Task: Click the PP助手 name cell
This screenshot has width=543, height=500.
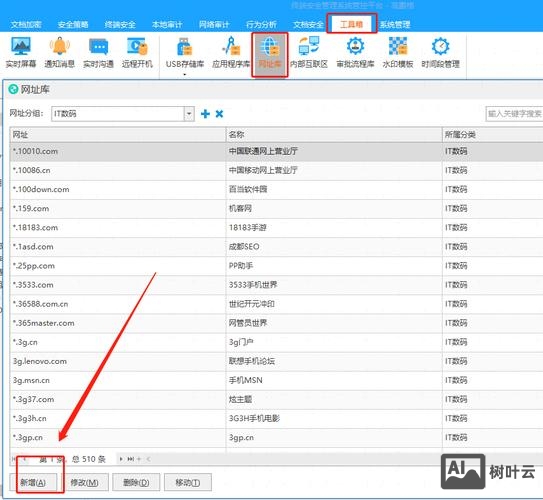Action: [334, 266]
